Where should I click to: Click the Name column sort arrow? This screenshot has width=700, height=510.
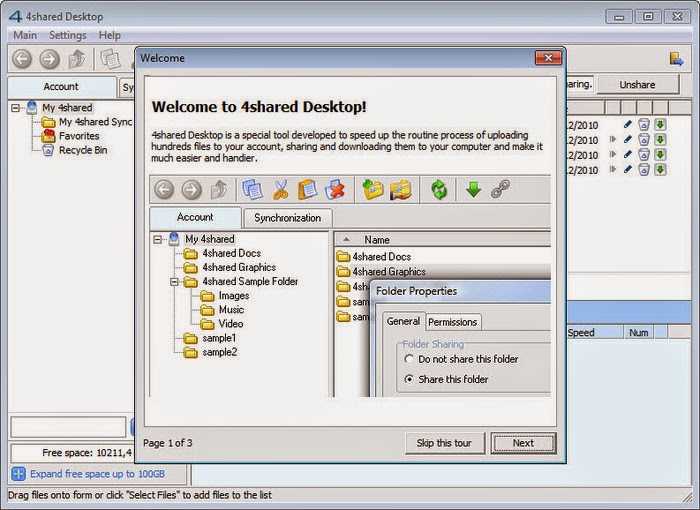(x=346, y=239)
